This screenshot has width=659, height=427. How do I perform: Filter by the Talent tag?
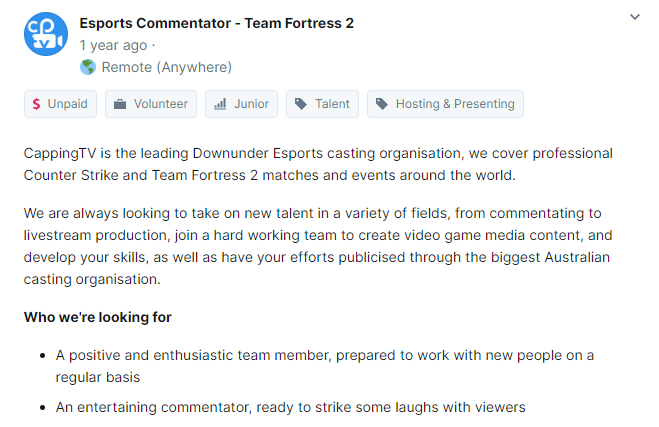[x=322, y=104]
